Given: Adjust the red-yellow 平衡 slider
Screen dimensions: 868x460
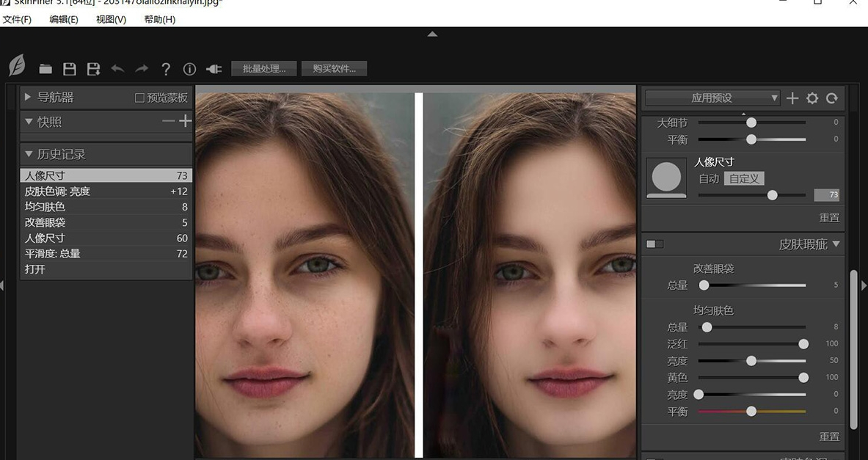Looking at the screenshot, I should [751, 412].
